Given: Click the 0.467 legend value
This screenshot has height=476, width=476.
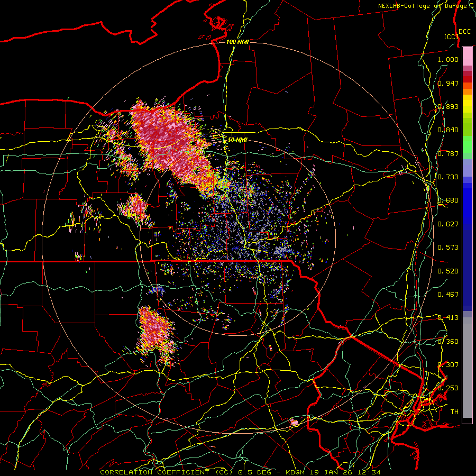Looking at the screenshot, I should click(448, 295).
